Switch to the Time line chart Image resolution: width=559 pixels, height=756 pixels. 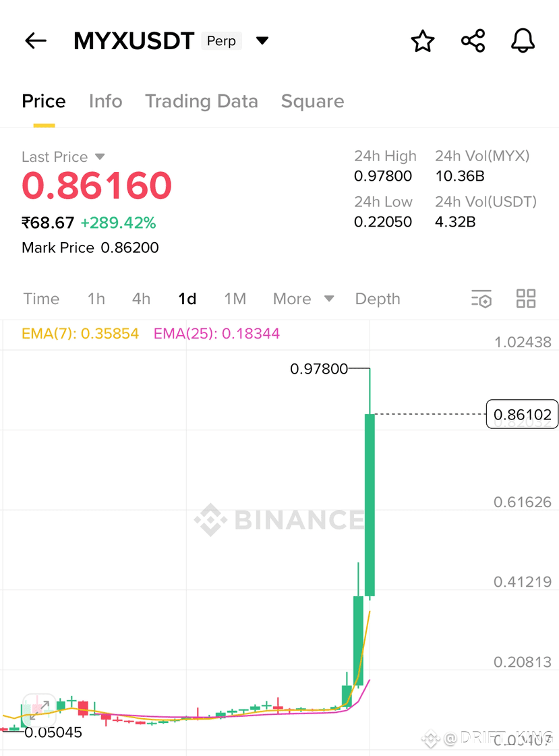(41, 299)
